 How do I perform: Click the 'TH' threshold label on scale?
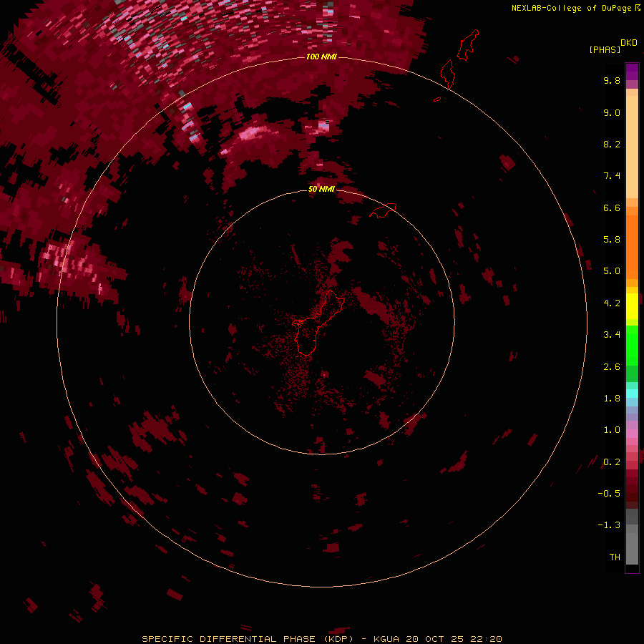615,557
